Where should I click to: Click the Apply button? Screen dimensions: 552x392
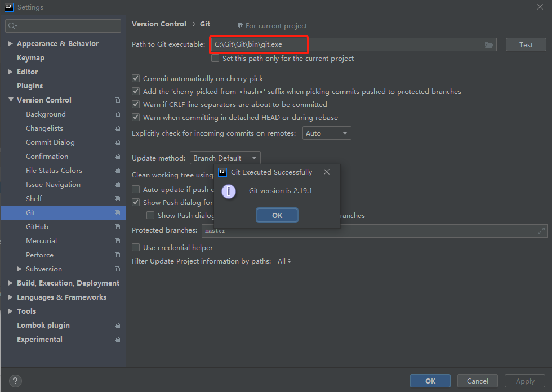click(x=525, y=381)
